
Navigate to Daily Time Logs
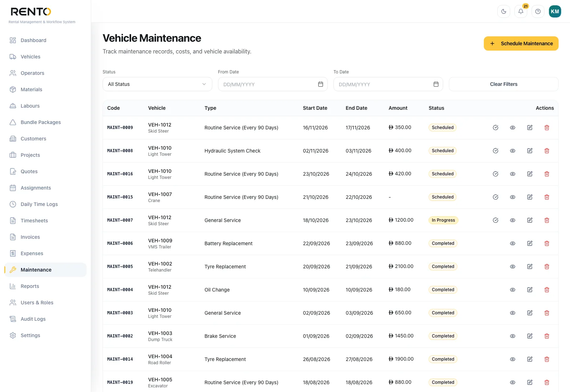click(x=46, y=204)
